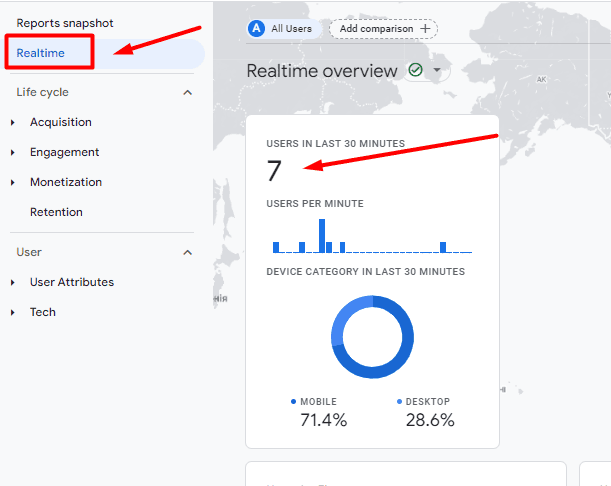Click the All Users segment chip

pos(284,29)
